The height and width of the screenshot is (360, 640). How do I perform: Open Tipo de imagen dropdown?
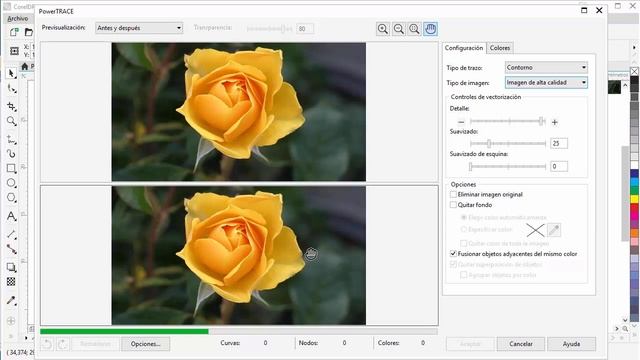pos(546,82)
